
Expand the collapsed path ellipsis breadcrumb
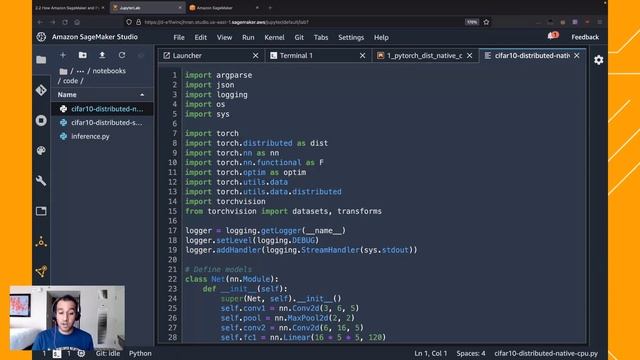point(80,71)
